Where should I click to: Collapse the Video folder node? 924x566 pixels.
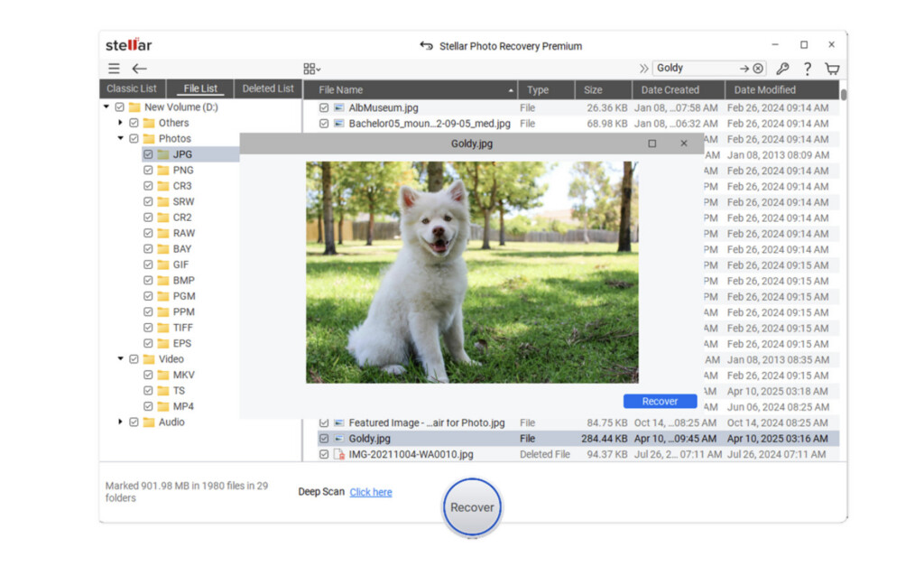coord(120,358)
